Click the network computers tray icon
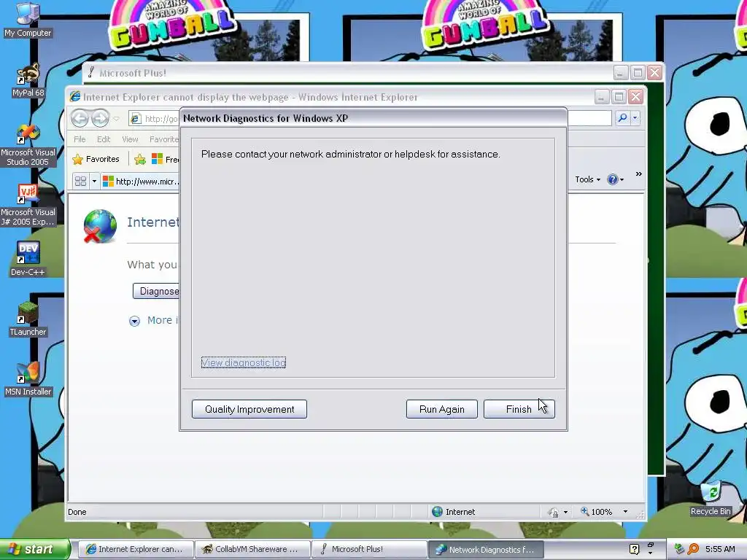This screenshot has height=560, width=747. pos(679,549)
